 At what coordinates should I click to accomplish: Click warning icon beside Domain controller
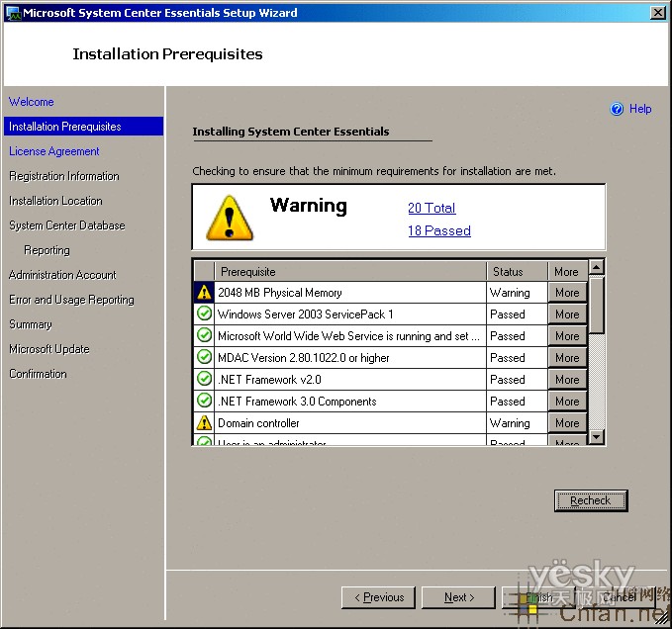click(204, 422)
